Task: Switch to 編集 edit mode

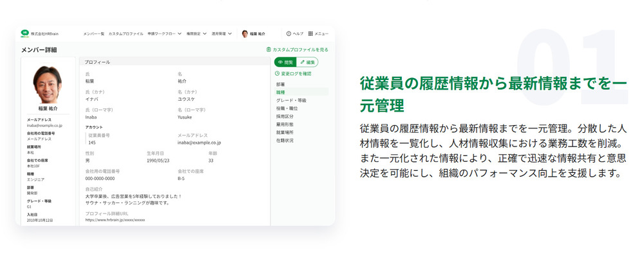Action: (x=307, y=62)
